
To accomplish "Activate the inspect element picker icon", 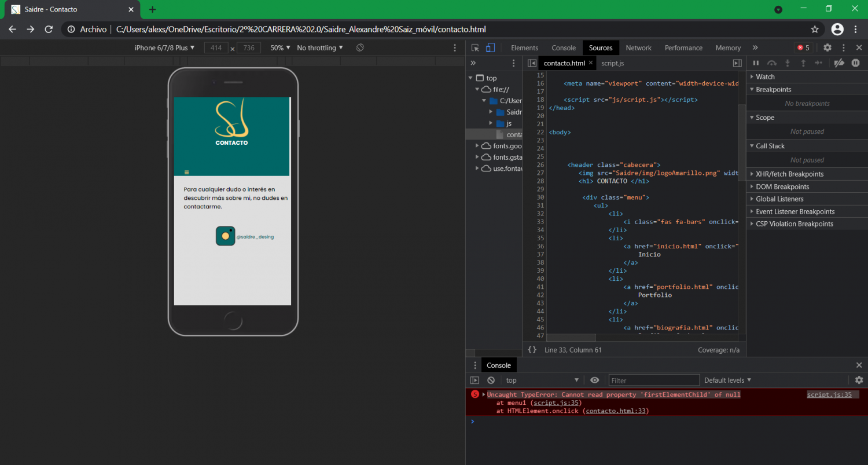I will (x=475, y=48).
